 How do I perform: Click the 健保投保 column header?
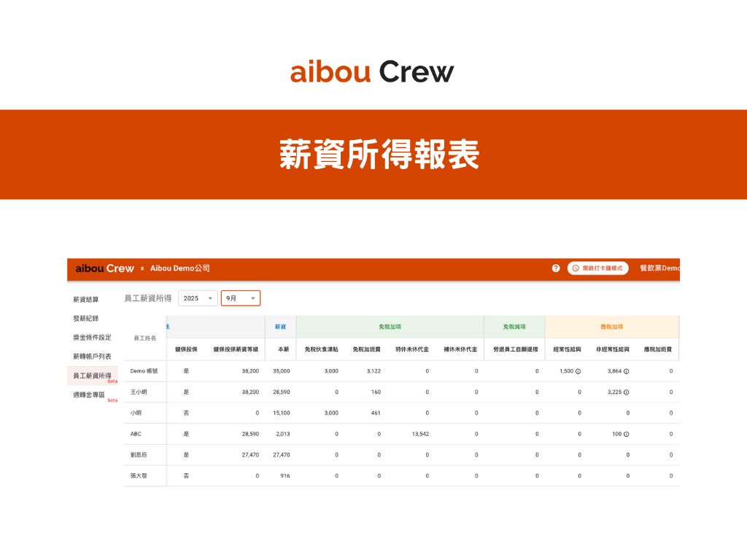click(186, 349)
